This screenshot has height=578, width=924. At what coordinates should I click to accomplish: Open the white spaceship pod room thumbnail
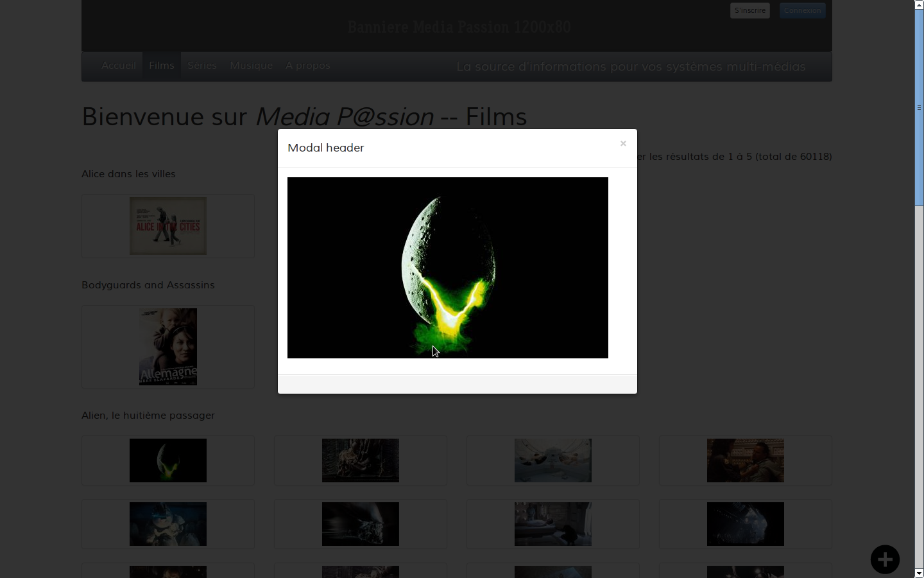pyautogui.click(x=553, y=460)
